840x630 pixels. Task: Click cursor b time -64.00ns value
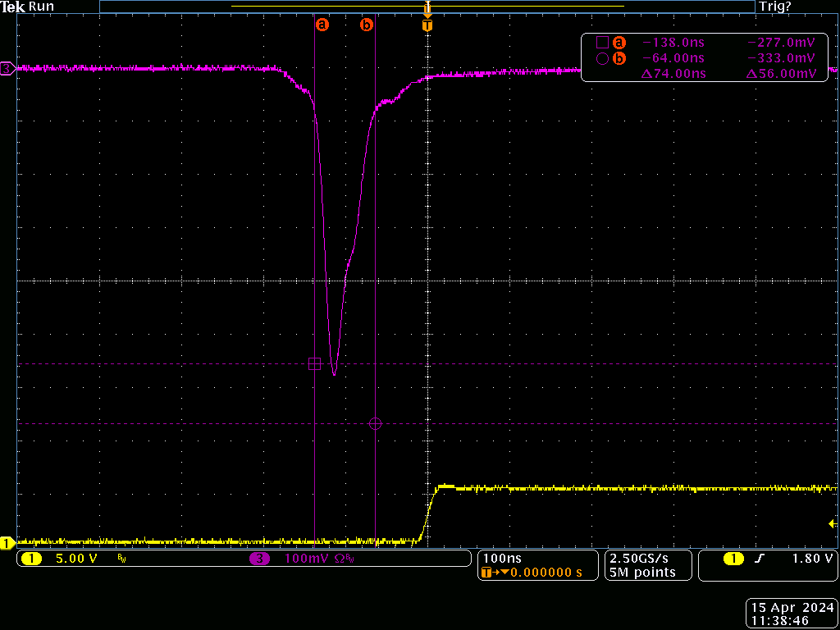tap(673, 58)
